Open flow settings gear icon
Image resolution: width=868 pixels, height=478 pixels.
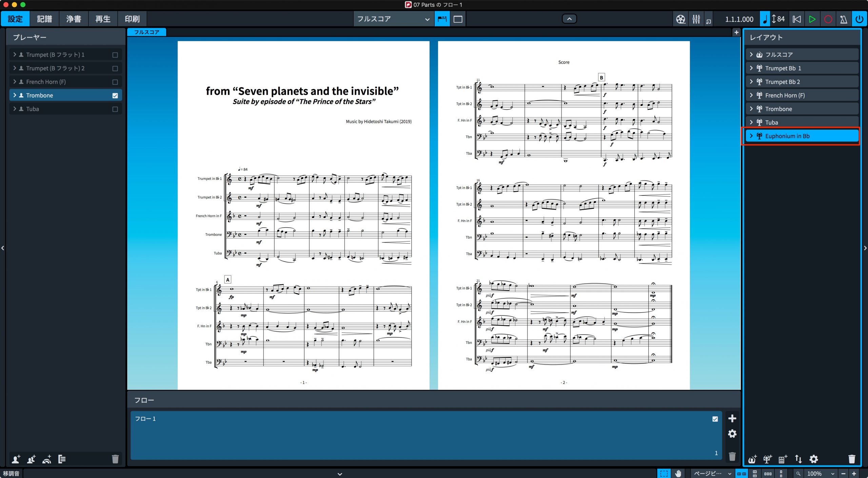[732, 434]
